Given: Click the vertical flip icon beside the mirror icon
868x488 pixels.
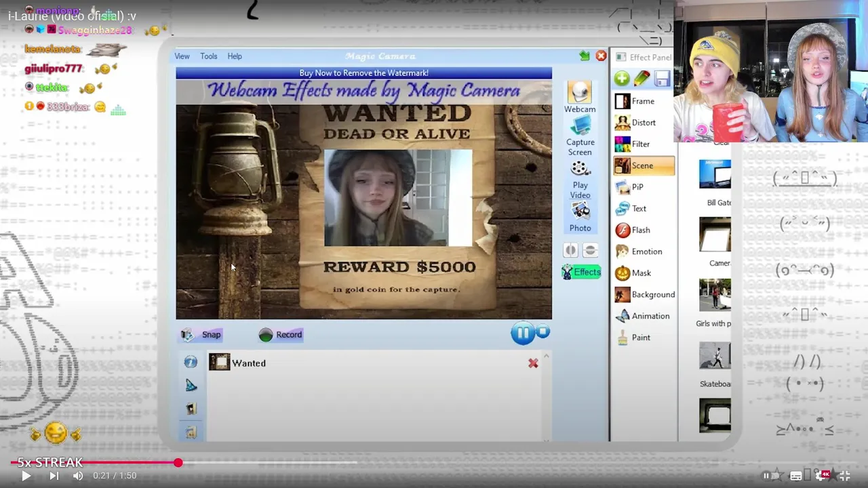Looking at the screenshot, I should [x=590, y=251].
